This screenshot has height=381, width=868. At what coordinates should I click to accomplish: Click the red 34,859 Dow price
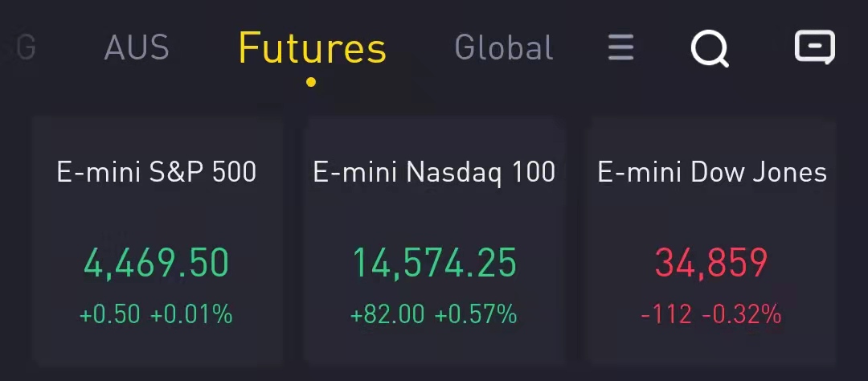(x=711, y=263)
